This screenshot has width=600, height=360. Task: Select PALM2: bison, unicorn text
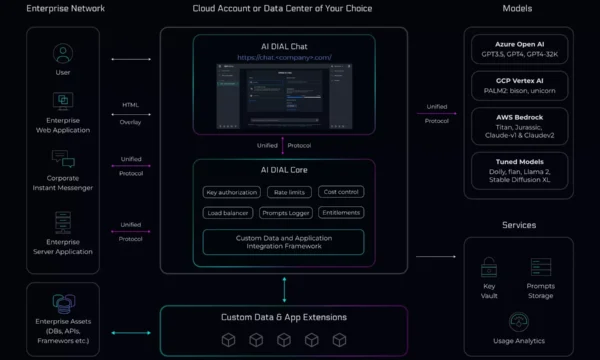pos(519,91)
